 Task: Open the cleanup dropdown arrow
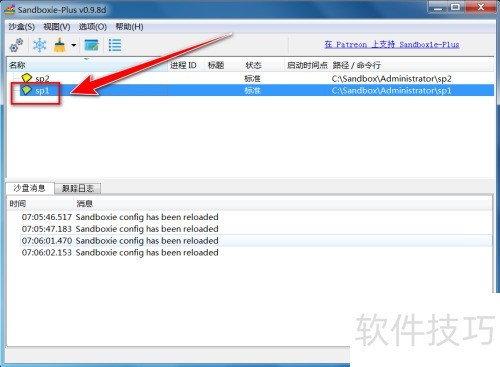74,45
